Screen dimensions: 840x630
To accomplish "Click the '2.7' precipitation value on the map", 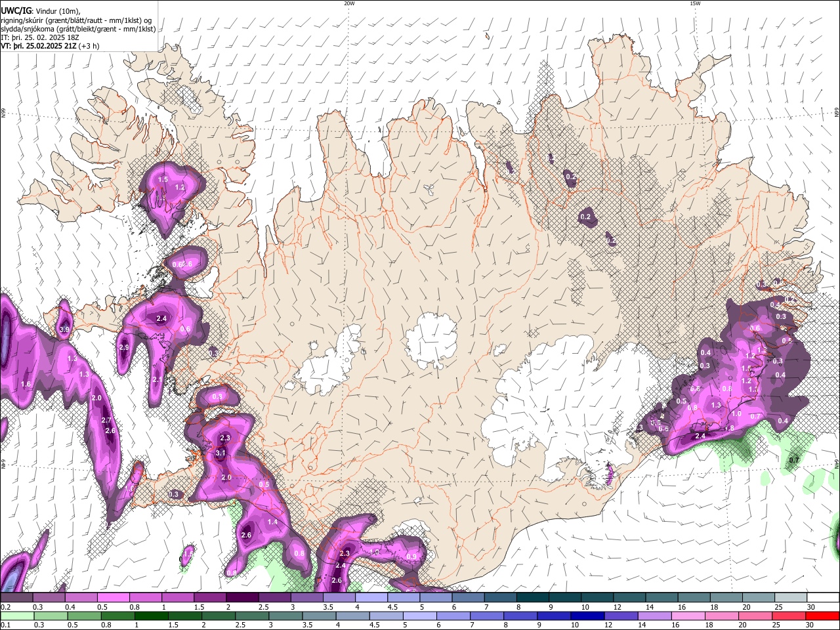I will [x=107, y=420].
